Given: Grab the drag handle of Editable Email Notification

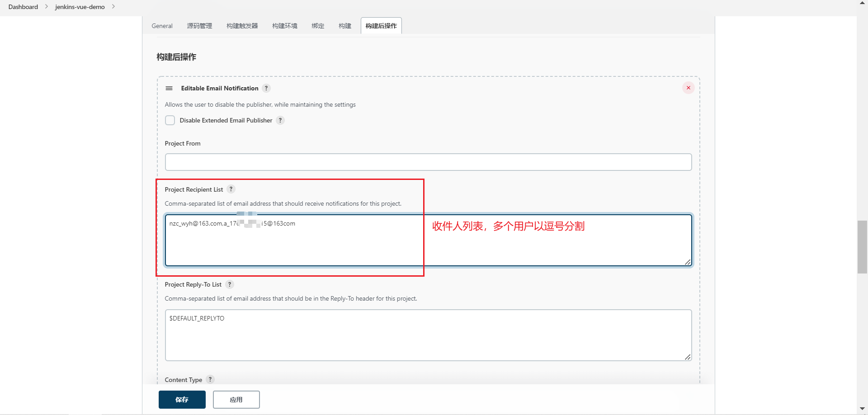Looking at the screenshot, I should click(x=169, y=88).
